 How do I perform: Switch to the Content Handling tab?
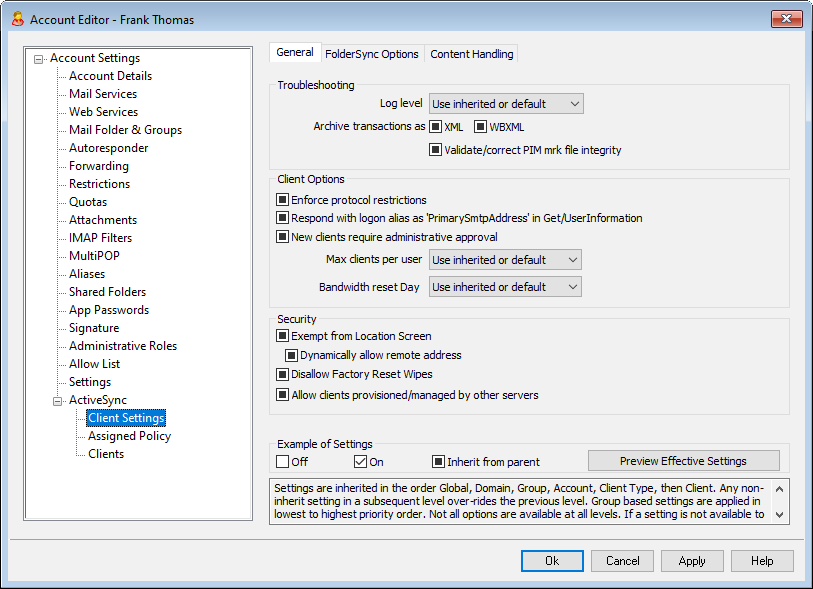471,54
